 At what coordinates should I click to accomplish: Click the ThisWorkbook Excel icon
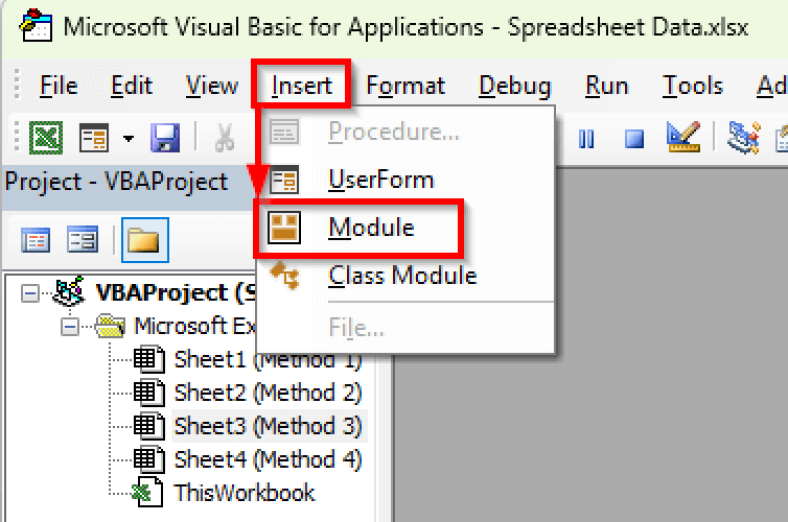(x=147, y=492)
